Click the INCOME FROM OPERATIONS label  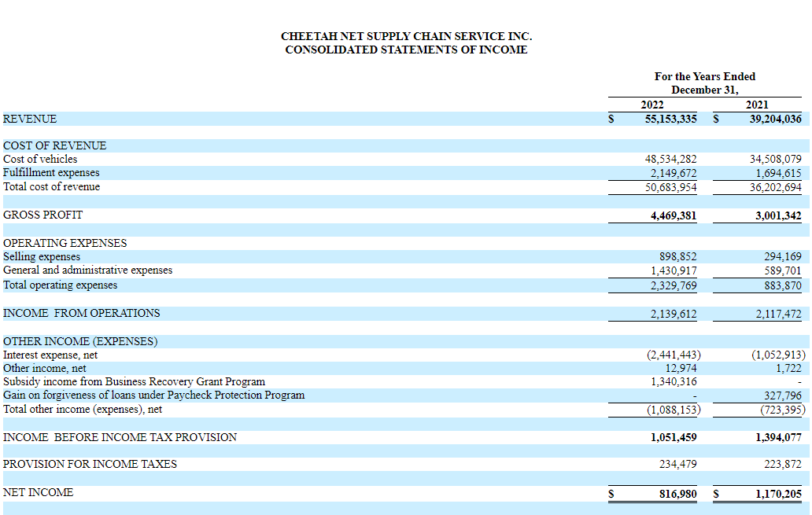[81, 314]
